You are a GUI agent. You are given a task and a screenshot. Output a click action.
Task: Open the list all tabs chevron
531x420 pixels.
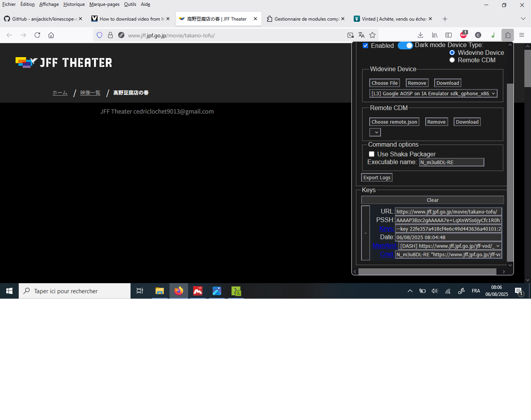tap(523, 19)
